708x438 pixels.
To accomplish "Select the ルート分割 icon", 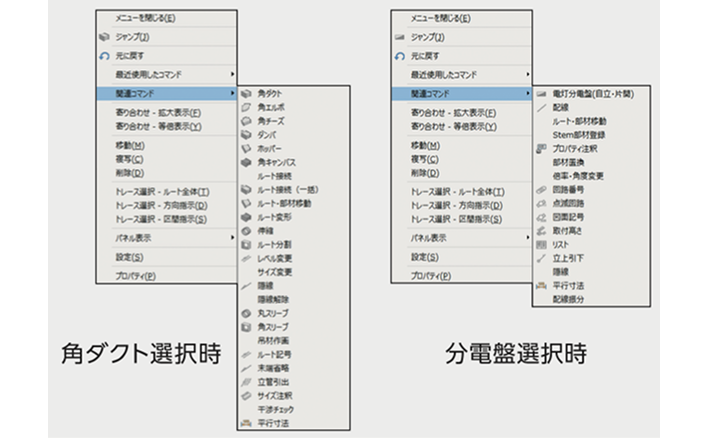I will [246, 245].
